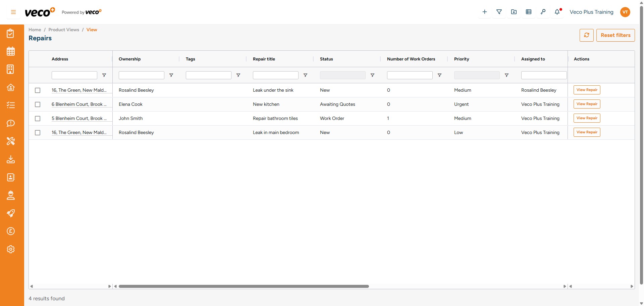Click the plus icon to add new record
The width and height of the screenshot is (644, 306).
(x=484, y=11)
